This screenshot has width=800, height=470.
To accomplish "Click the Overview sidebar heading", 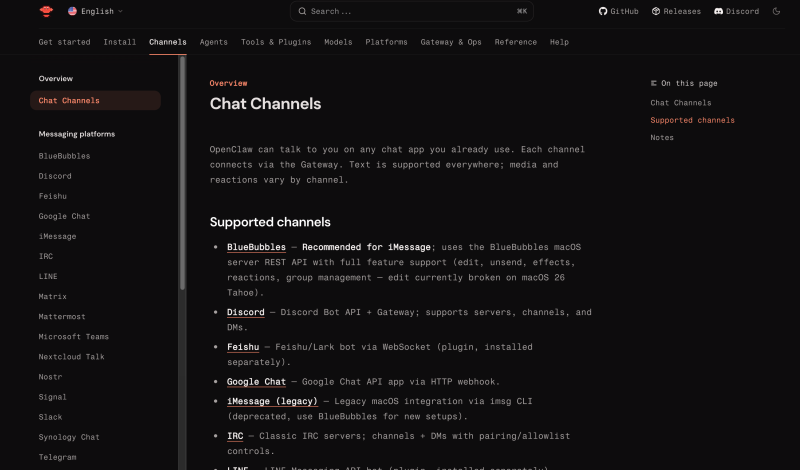I will point(56,79).
